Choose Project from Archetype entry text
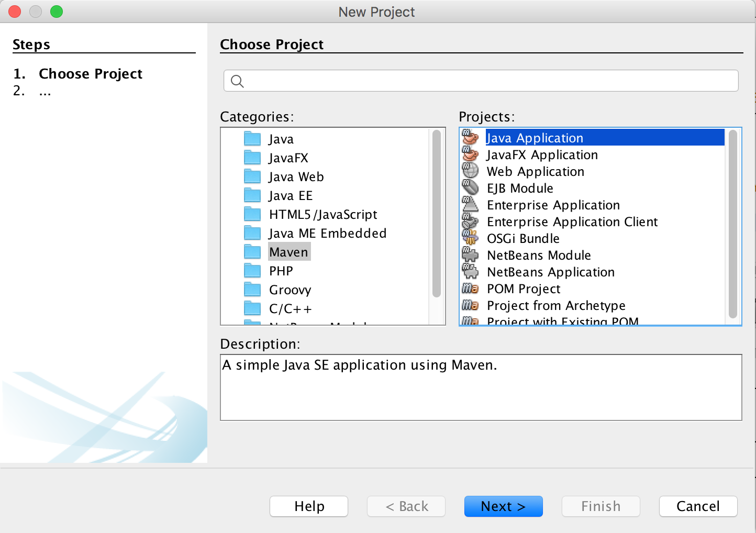 (556, 306)
